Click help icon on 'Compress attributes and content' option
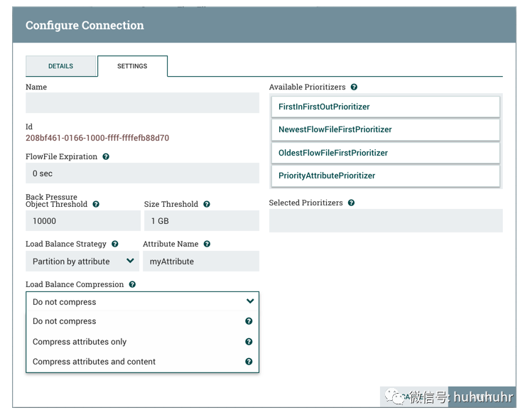The image size is (530, 420). pyautogui.click(x=249, y=362)
